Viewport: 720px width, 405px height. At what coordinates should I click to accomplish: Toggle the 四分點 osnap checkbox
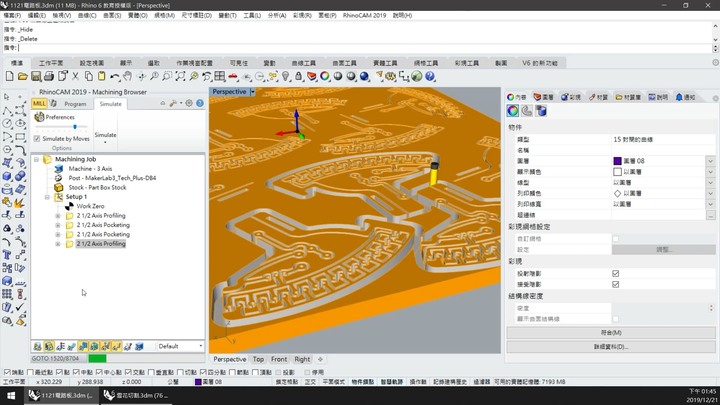[203, 372]
